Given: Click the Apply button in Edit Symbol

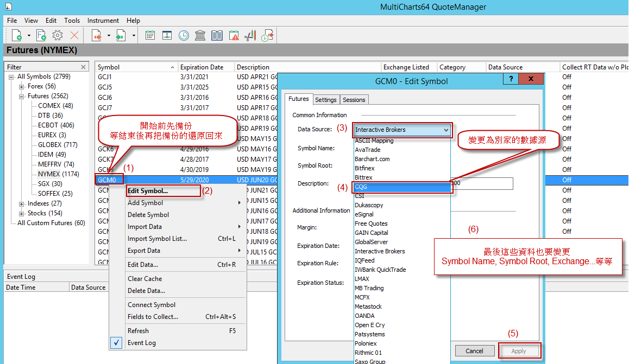Looking at the screenshot, I should pyautogui.click(x=519, y=351).
